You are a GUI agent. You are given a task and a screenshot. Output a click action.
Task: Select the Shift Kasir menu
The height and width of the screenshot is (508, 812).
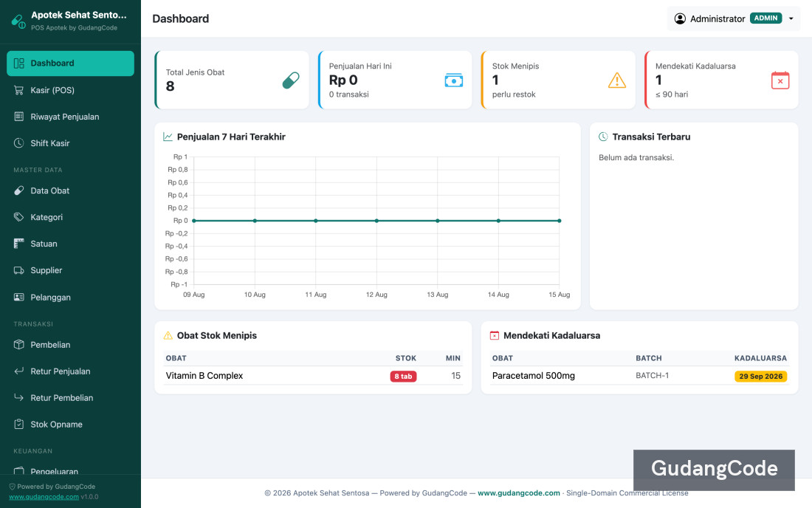tap(70, 143)
